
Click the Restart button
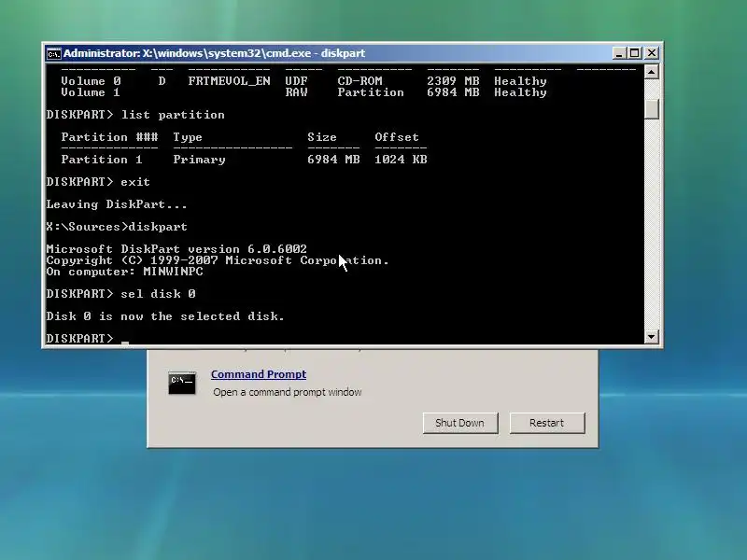tap(547, 423)
